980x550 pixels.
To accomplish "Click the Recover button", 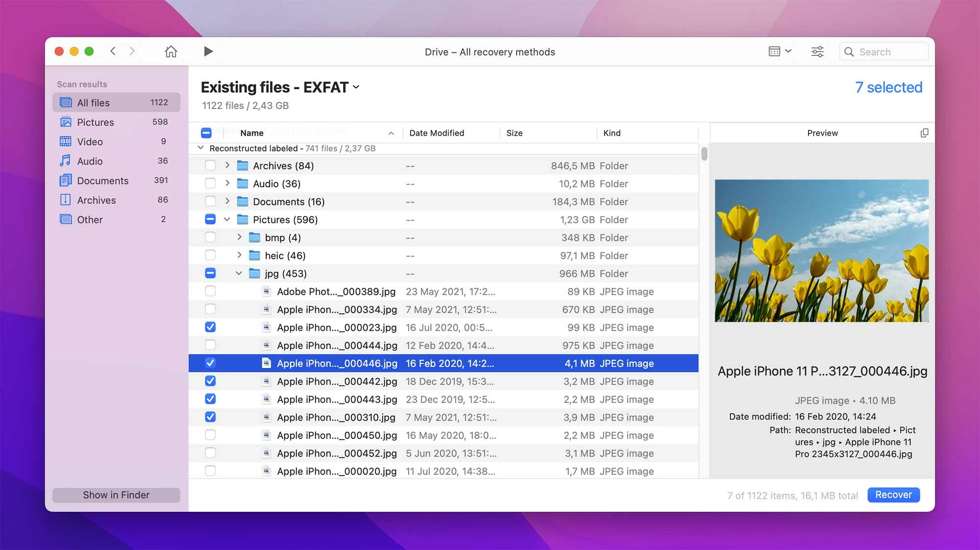I will [x=893, y=495].
